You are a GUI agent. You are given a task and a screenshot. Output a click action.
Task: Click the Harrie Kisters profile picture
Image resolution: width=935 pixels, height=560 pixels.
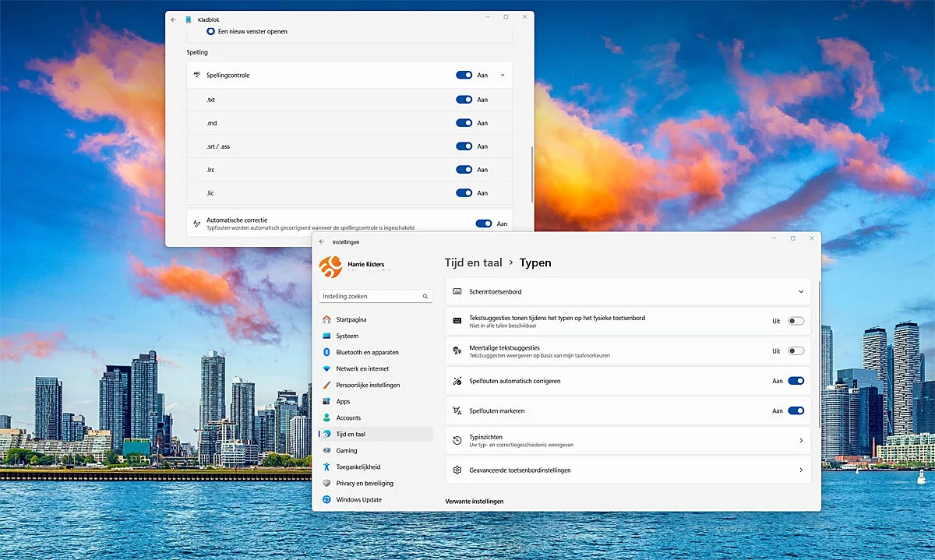[x=331, y=267]
